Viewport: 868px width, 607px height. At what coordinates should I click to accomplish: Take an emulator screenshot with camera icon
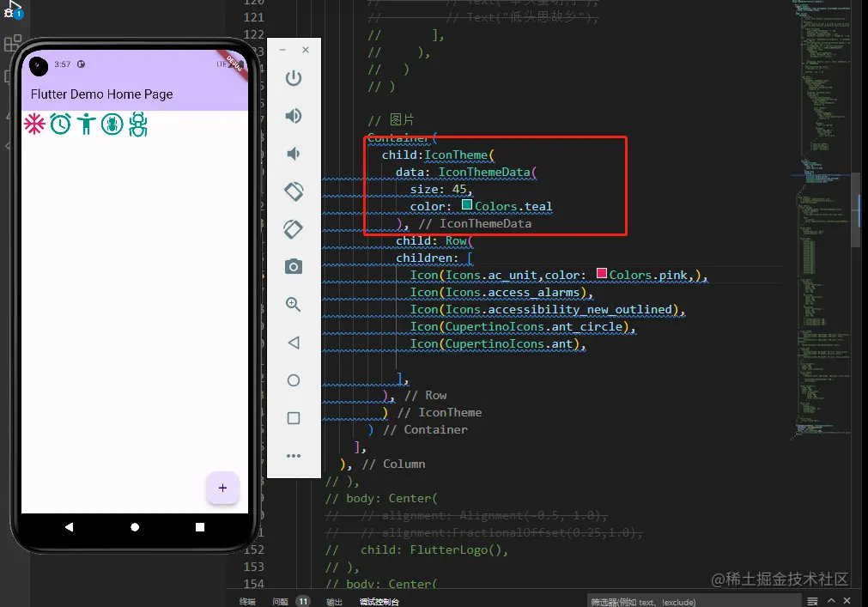coord(294,267)
